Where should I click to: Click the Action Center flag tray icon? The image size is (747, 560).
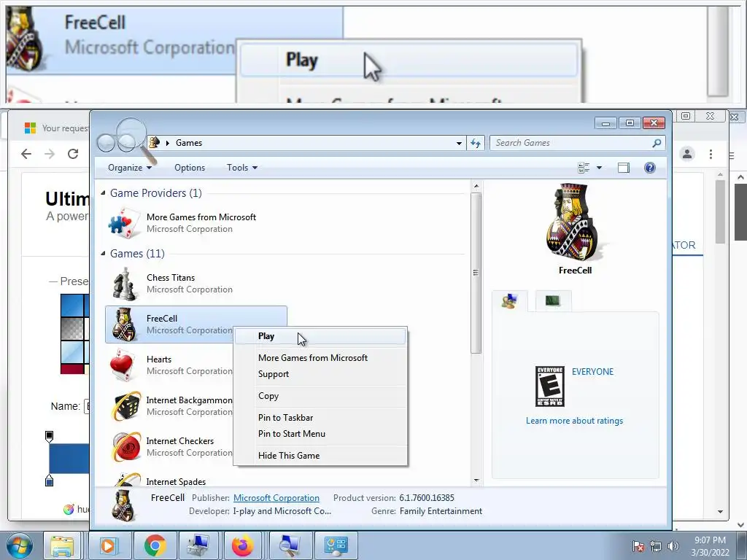tap(638, 546)
